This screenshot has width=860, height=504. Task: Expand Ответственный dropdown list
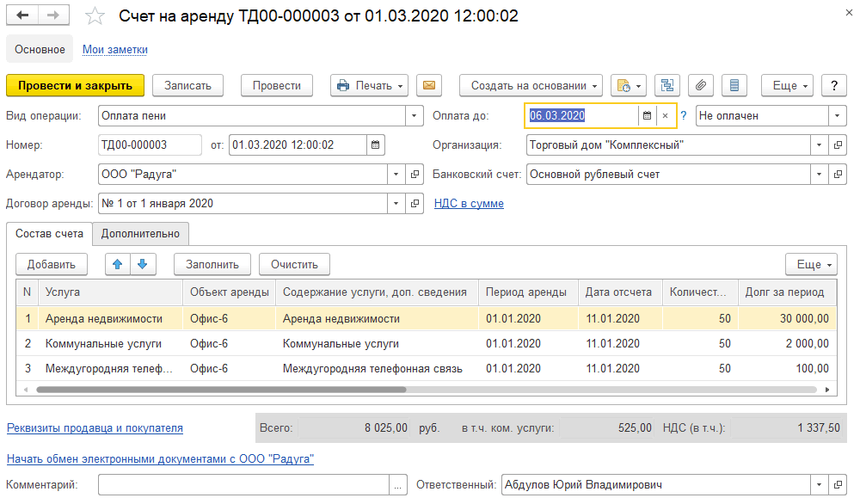pos(819,485)
